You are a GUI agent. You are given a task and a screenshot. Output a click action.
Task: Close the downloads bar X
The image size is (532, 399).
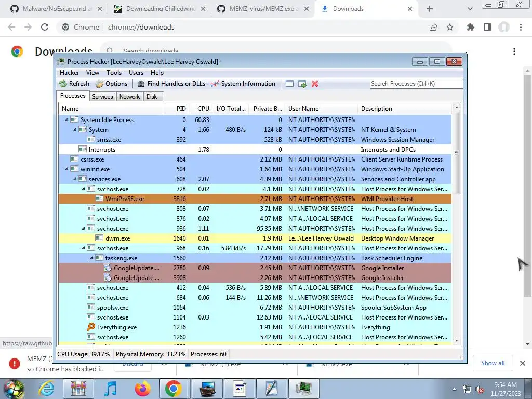[523, 363]
